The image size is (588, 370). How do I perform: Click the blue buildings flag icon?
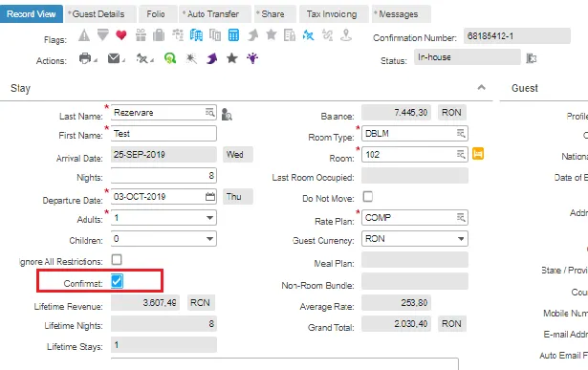[x=196, y=35]
